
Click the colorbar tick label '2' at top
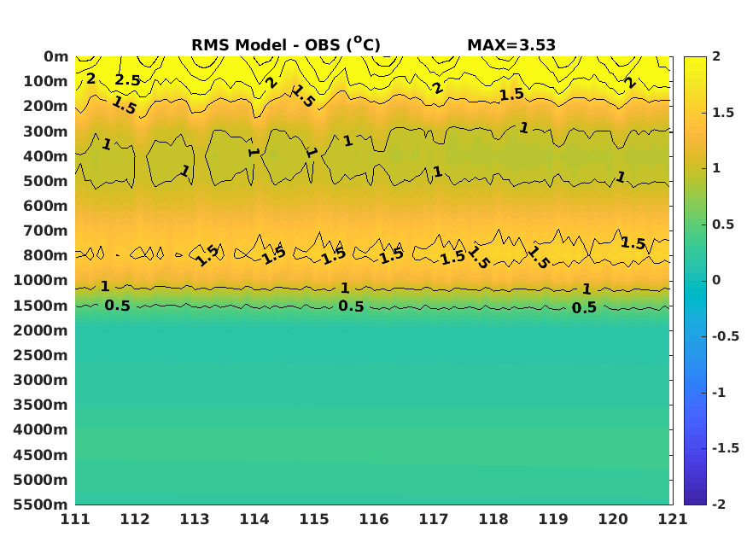pyautogui.click(x=716, y=56)
